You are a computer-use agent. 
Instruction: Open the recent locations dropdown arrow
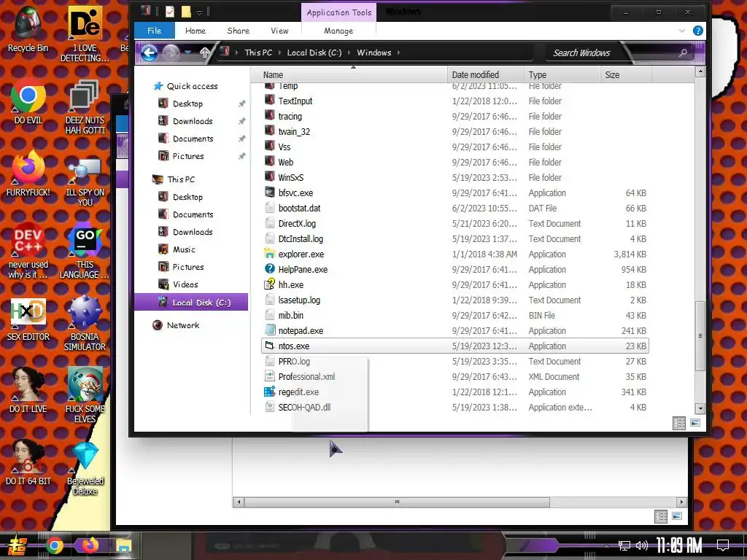tap(188, 52)
